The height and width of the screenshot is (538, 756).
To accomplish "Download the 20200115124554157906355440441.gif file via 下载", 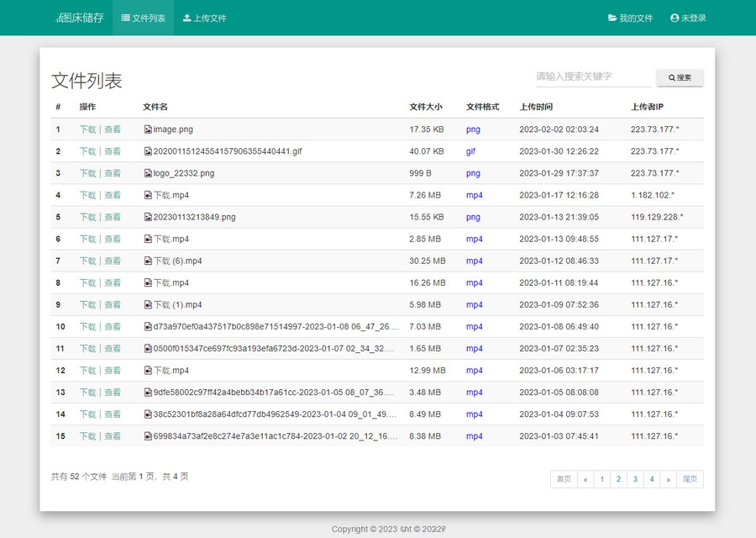I will (x=87, y=151).
